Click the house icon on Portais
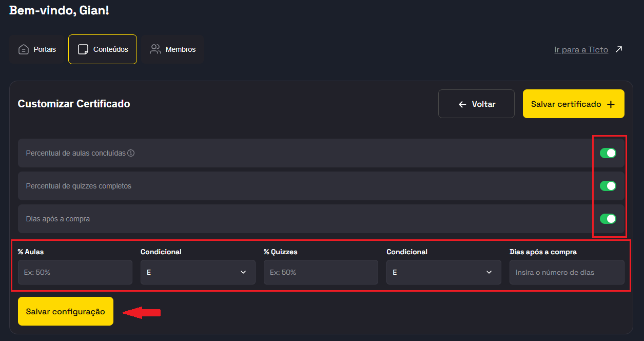The height and width of the screenshot is (341, 644). tap(24, 49)
